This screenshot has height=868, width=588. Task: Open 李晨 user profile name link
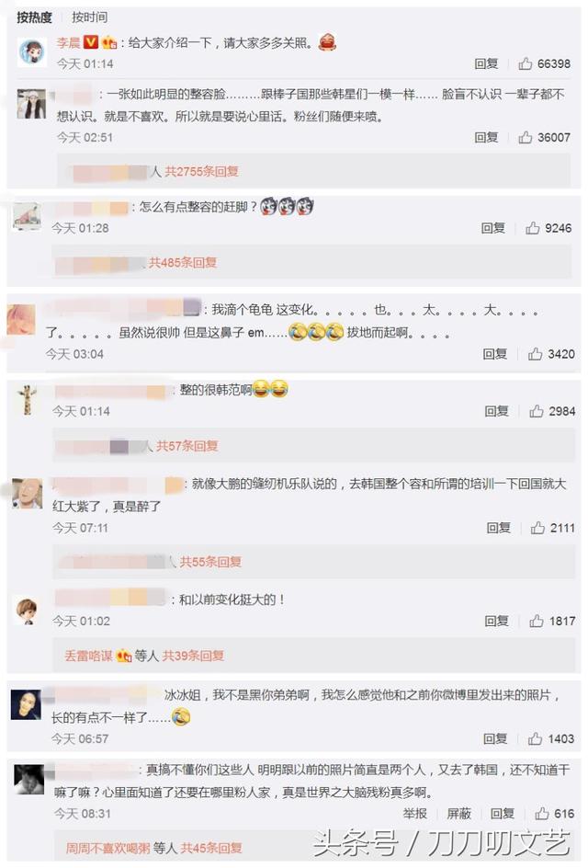68,42
